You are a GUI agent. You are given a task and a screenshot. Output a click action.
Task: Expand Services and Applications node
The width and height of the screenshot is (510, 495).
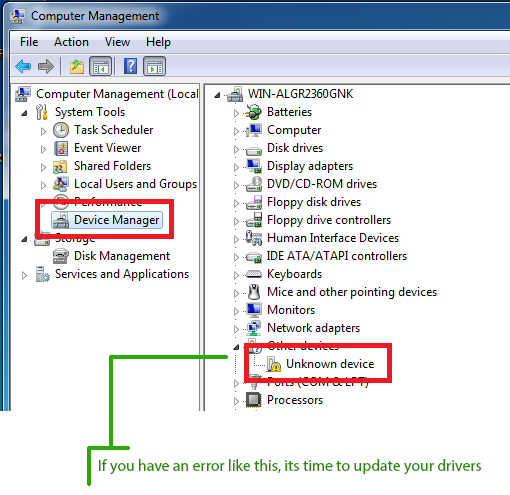point(24,275)
